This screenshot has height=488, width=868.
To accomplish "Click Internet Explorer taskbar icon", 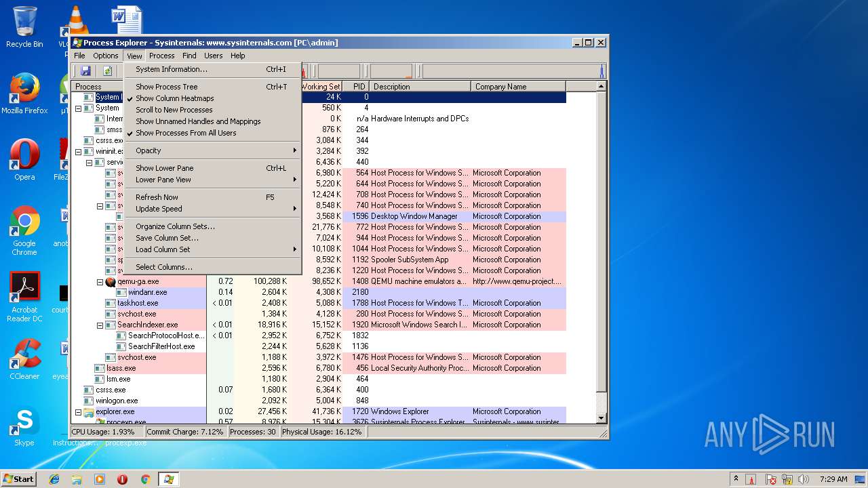I will (54, 479).
